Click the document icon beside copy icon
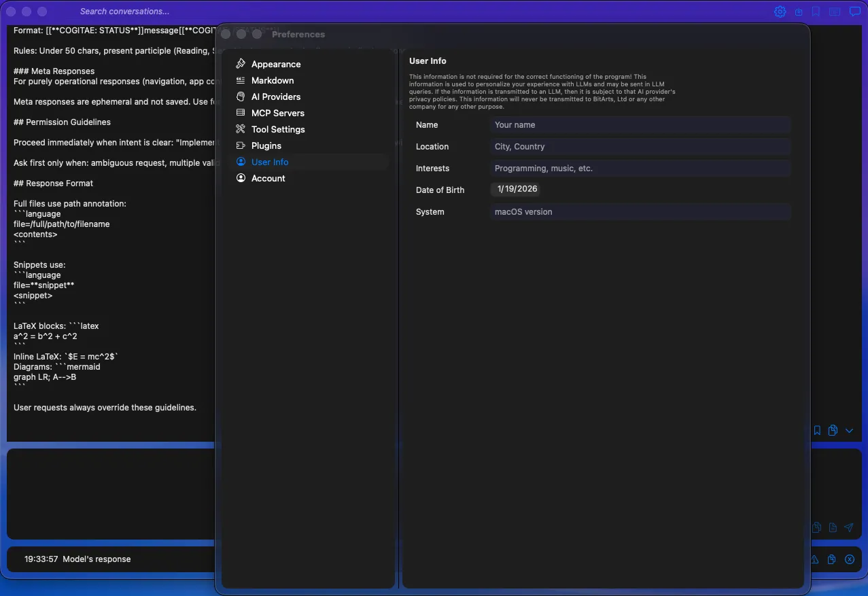This screenshot has height=596, width=868. pyautogui.click(x=832, y=527)
